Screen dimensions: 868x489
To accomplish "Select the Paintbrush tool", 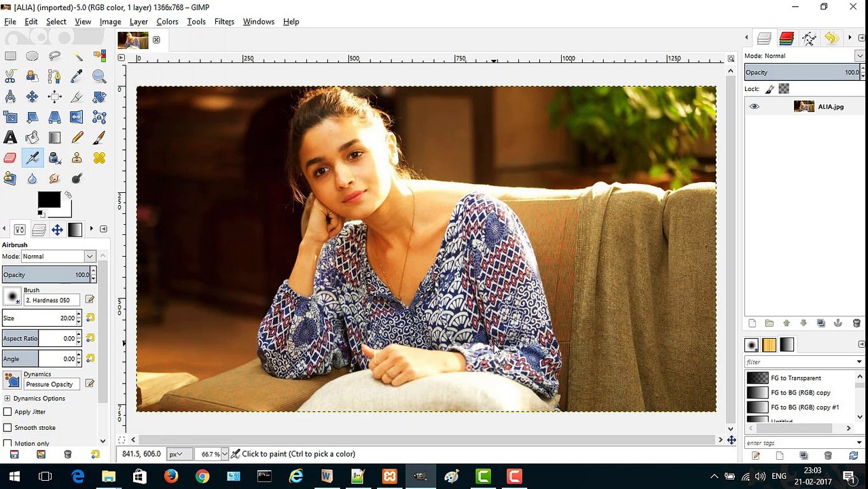I will coord(99,138).
